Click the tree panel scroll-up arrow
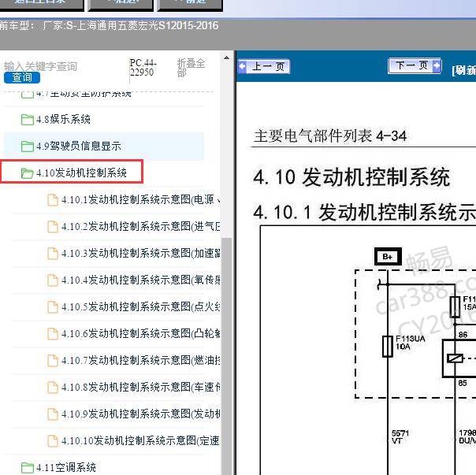Screen dimensions: 476x475 click(226, 58)
